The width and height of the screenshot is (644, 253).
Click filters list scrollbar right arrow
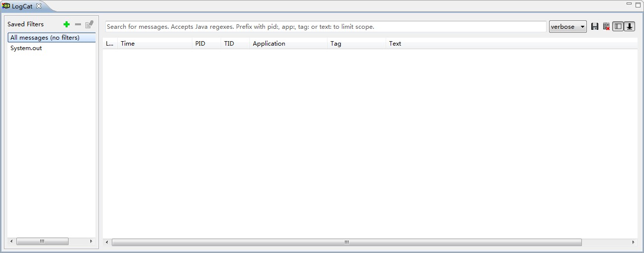click(x=91, y=242)
